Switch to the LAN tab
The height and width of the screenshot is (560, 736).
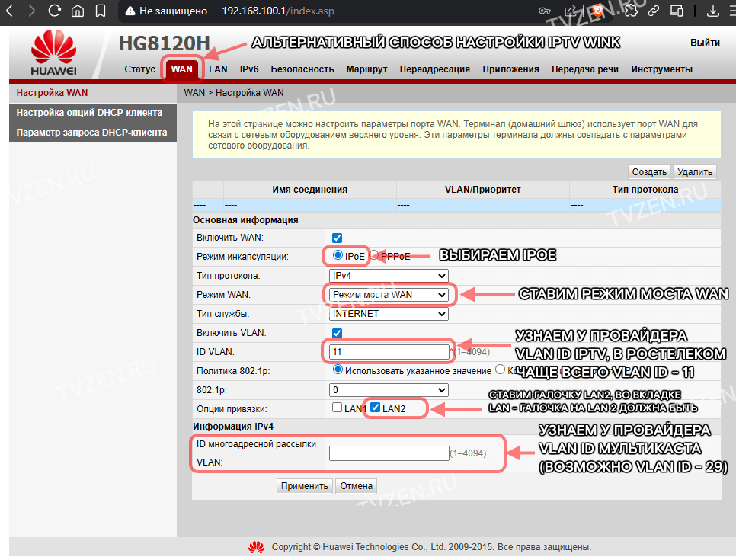click(x=218, y=69)
